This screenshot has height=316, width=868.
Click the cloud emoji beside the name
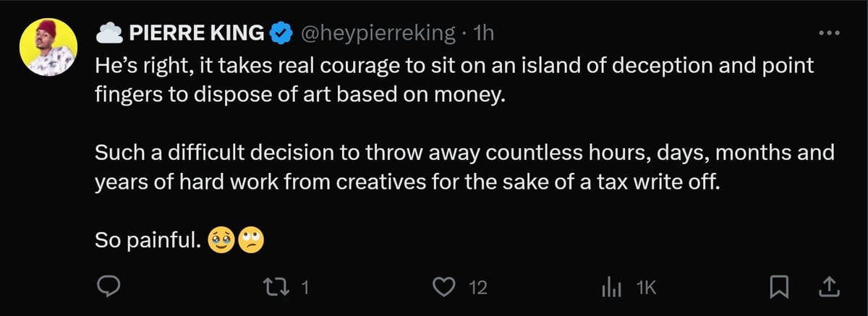coord(107,33)
